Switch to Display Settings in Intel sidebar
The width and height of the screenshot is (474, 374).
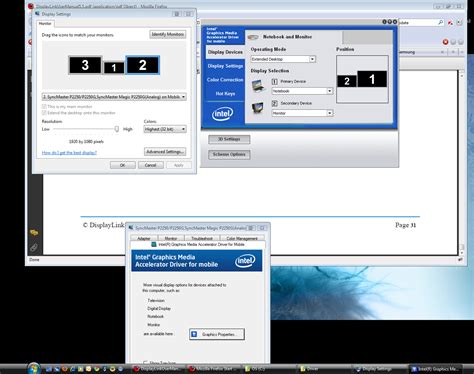225,66
